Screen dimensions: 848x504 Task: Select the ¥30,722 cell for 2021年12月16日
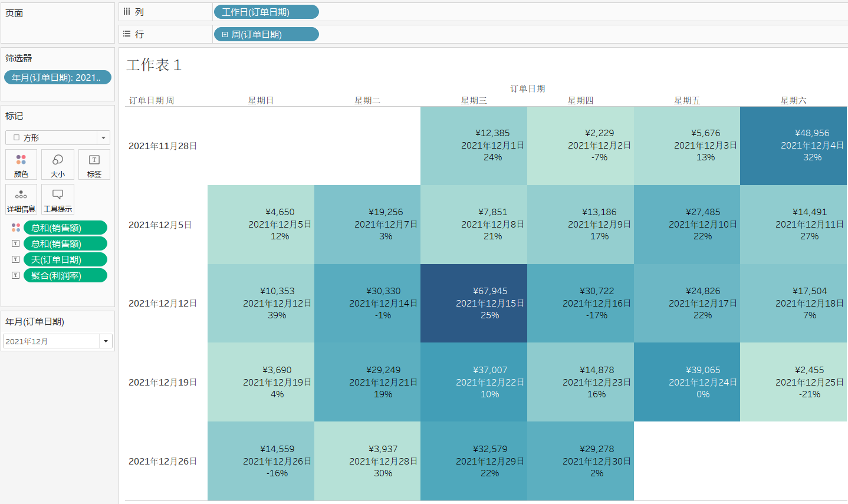point(580,303)
